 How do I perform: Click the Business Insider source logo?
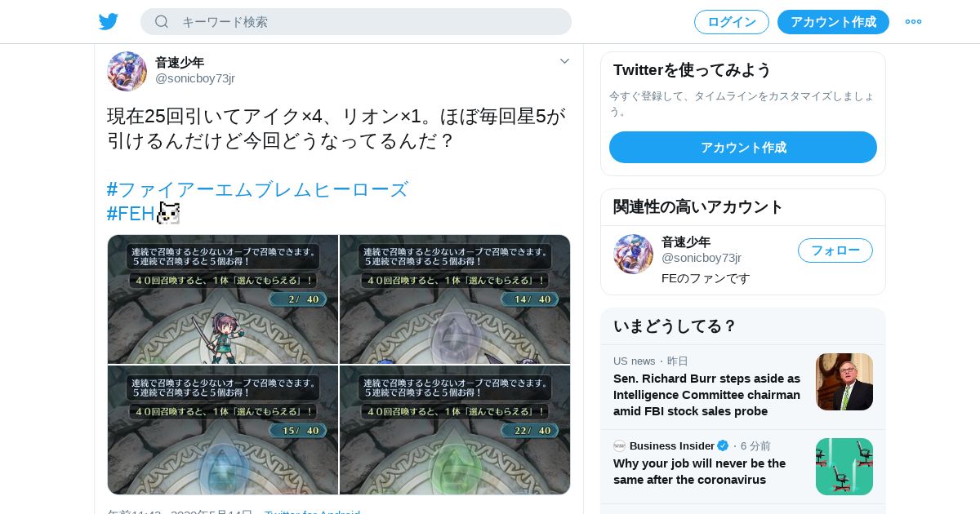coord(620,445)
